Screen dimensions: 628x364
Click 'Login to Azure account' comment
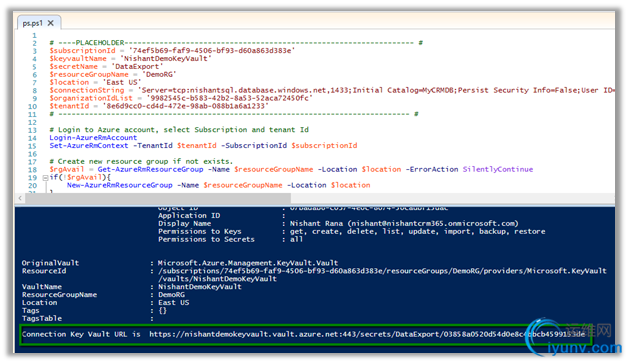[x=179, y=130]
